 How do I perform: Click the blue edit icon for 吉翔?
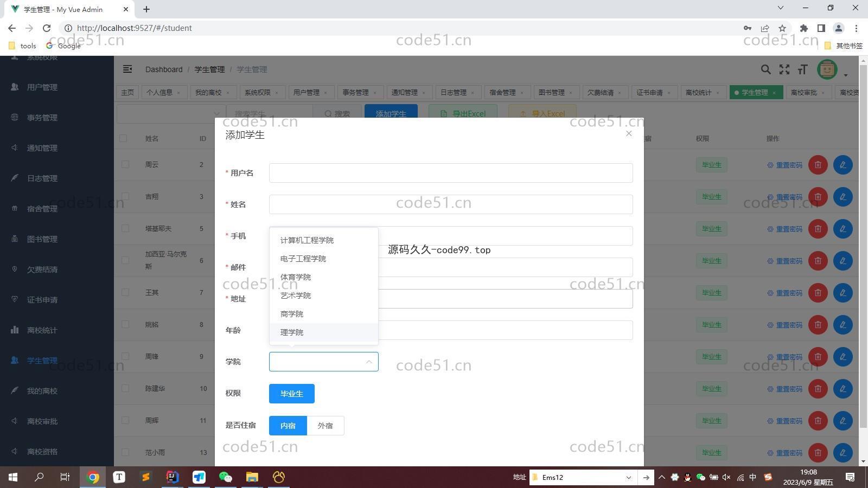pos(843,197)
